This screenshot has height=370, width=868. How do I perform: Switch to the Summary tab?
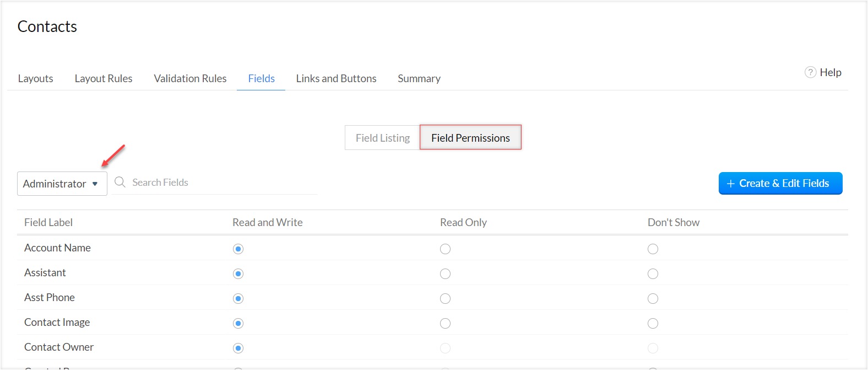419,78
